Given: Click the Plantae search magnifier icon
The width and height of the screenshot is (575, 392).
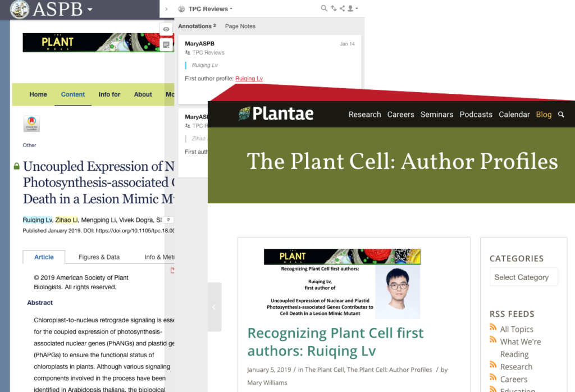Looking at the screenshot, I should point(561,115).
